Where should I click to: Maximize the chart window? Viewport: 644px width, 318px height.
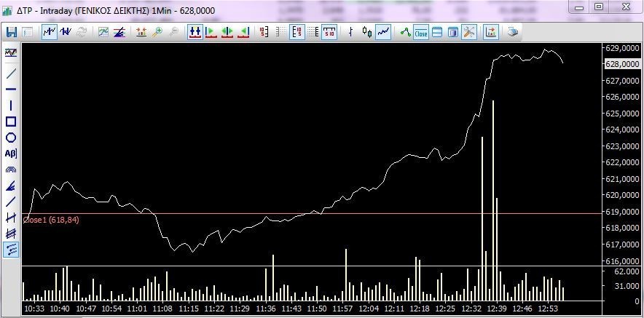pos(599,7)
